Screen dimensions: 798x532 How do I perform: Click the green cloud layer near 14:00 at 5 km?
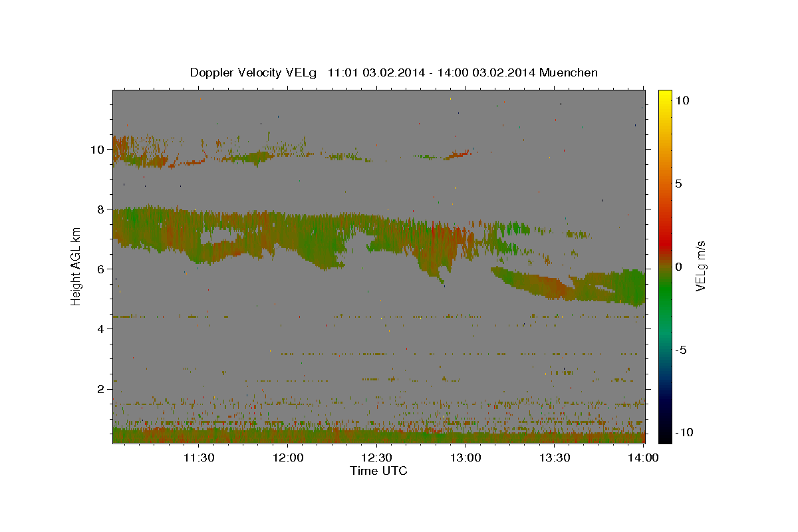(628, 288)
